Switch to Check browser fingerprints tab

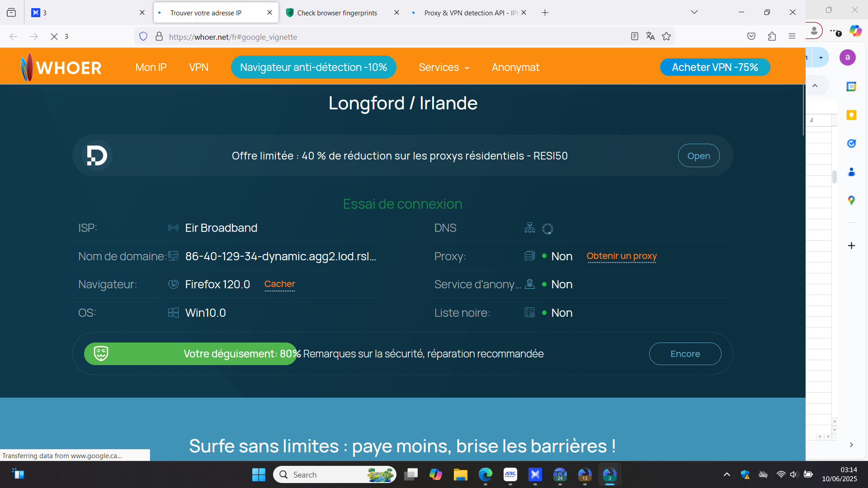coord(337,13)
